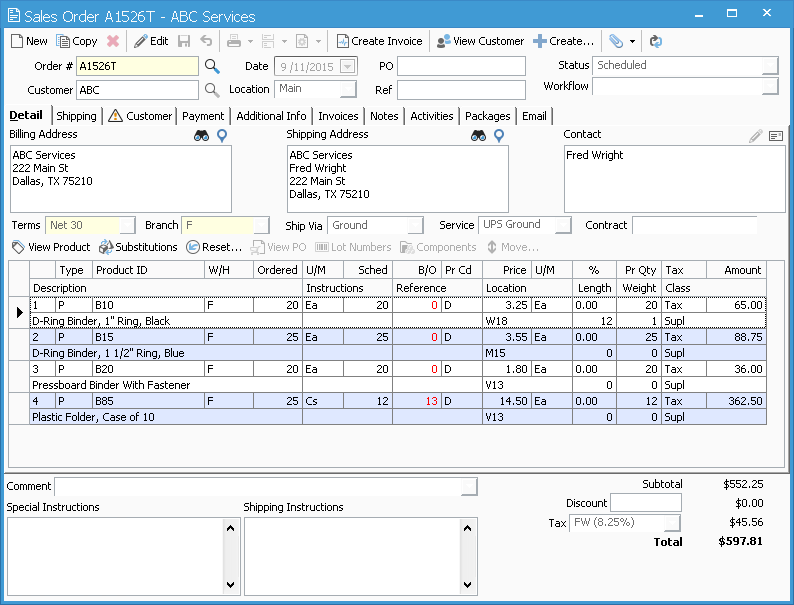
Task: Click the View Customer button
Action: [x=480, y=41]
